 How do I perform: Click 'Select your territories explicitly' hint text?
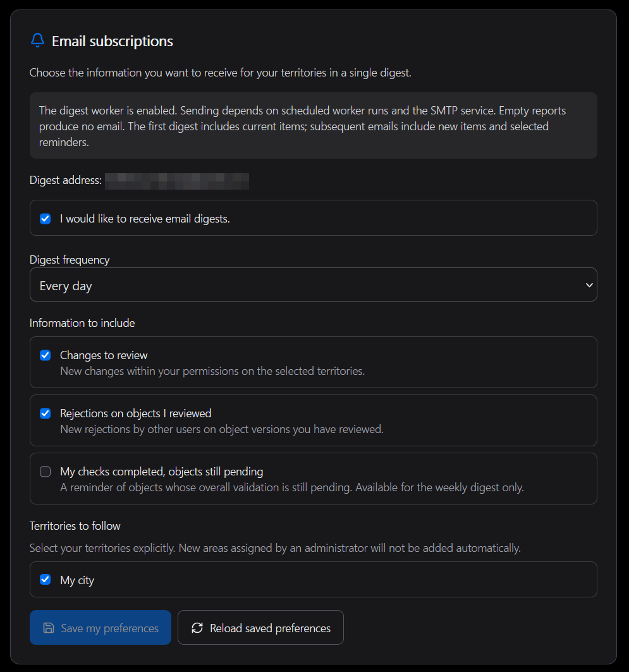[x=275, y=548]
